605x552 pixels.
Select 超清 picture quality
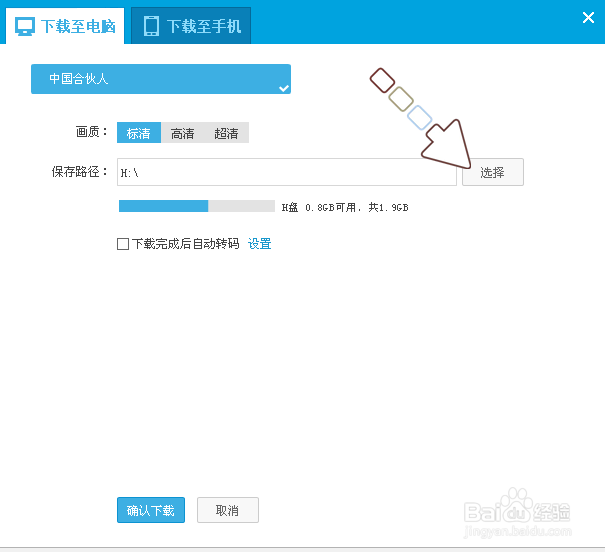click(x=226, y=133)
